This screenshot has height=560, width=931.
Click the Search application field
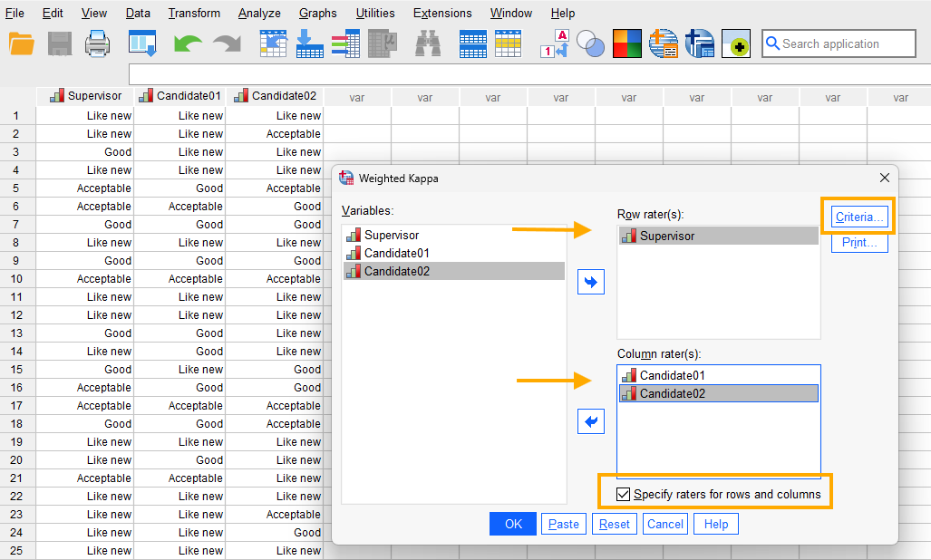click(839, 43)
